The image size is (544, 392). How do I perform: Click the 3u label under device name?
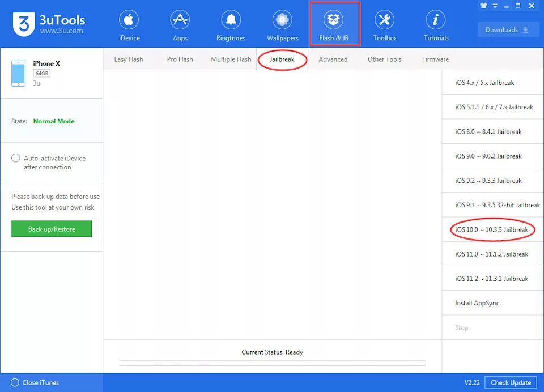click(36, 83)
